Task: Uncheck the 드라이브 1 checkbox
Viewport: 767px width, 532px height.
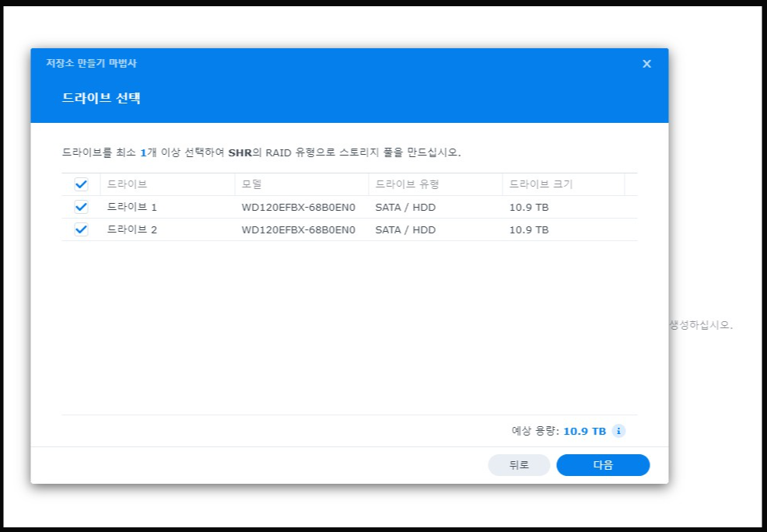Action: pos(81,207)
